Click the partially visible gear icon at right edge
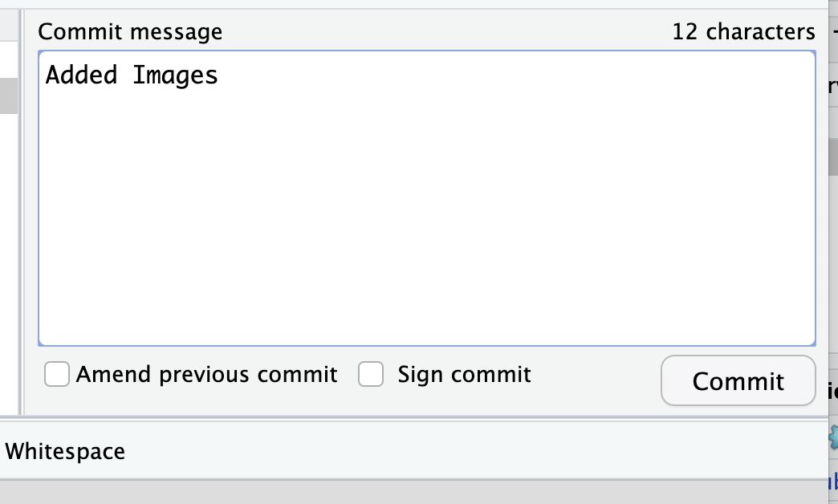 (833, 436)
